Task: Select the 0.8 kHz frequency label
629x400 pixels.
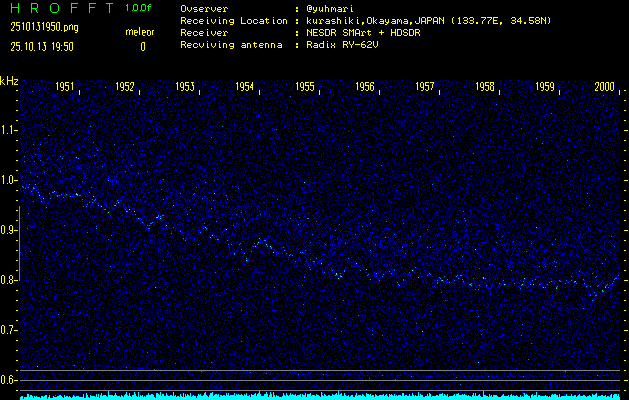Action: 9,280
